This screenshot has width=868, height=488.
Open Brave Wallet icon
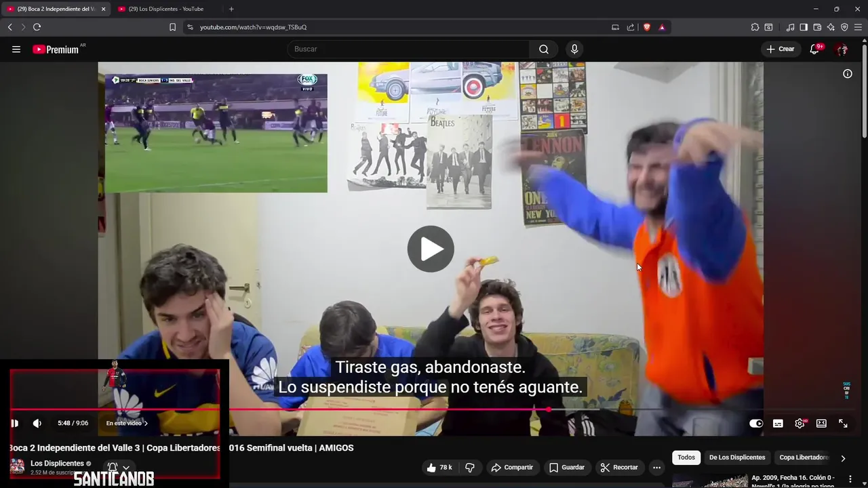(817, 27)
